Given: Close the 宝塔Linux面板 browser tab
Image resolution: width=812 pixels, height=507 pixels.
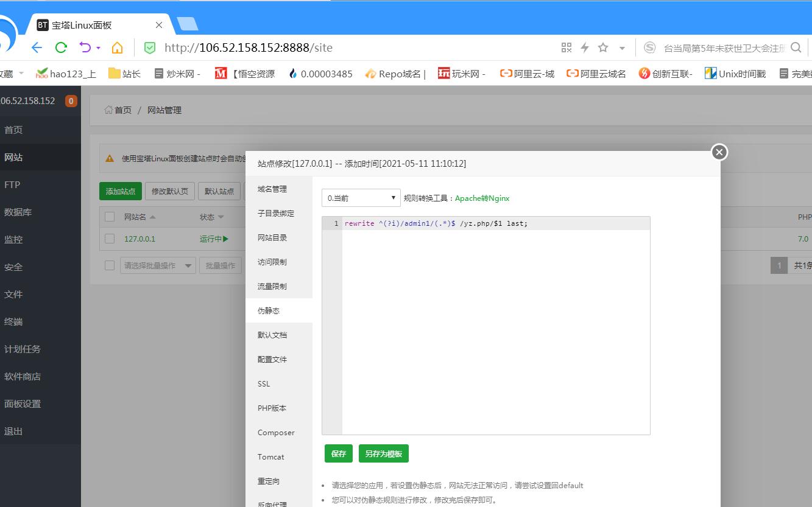Looking at the screenshot, I should point(159,25).
